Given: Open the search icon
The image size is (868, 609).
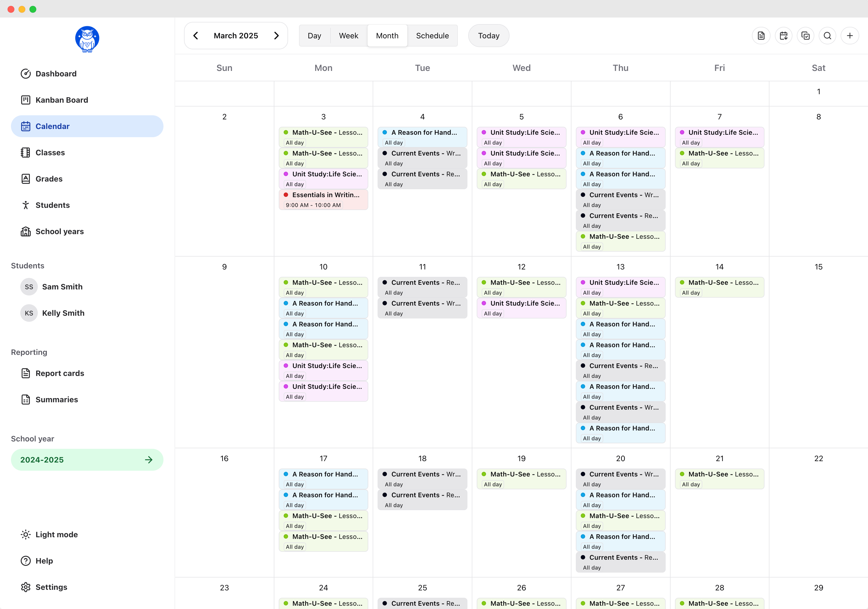Looking at the screenshot, I should [x=827, y=36].
